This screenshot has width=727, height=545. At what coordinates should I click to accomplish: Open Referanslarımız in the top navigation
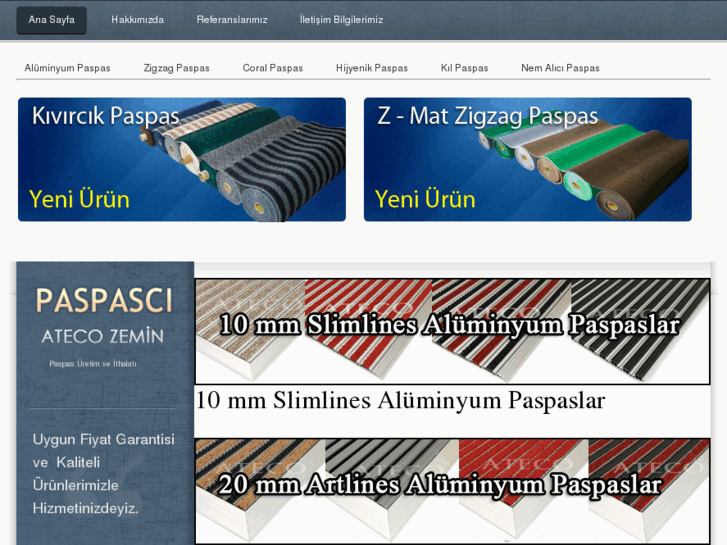(x=232, y=20)
